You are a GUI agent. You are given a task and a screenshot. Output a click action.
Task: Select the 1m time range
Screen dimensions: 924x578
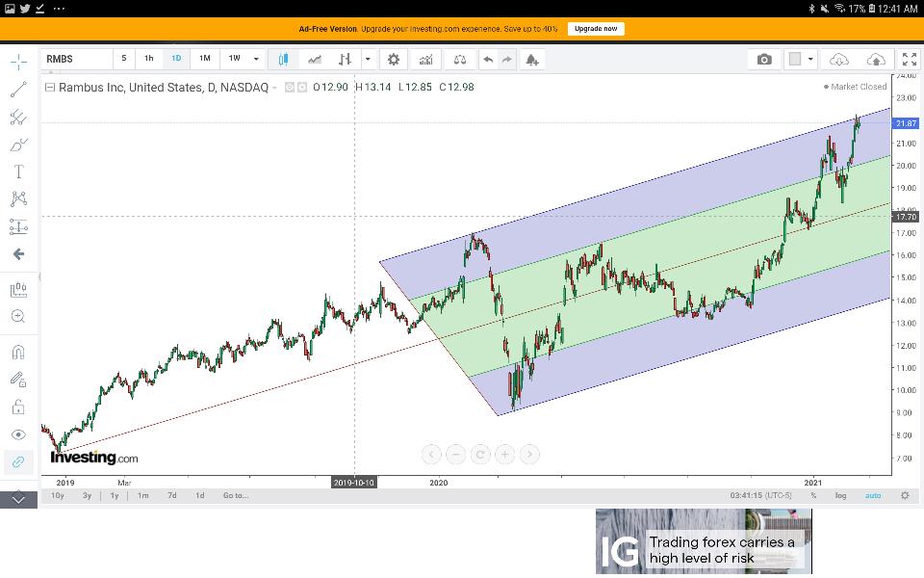pyautogui.click(x=143, y=495)
